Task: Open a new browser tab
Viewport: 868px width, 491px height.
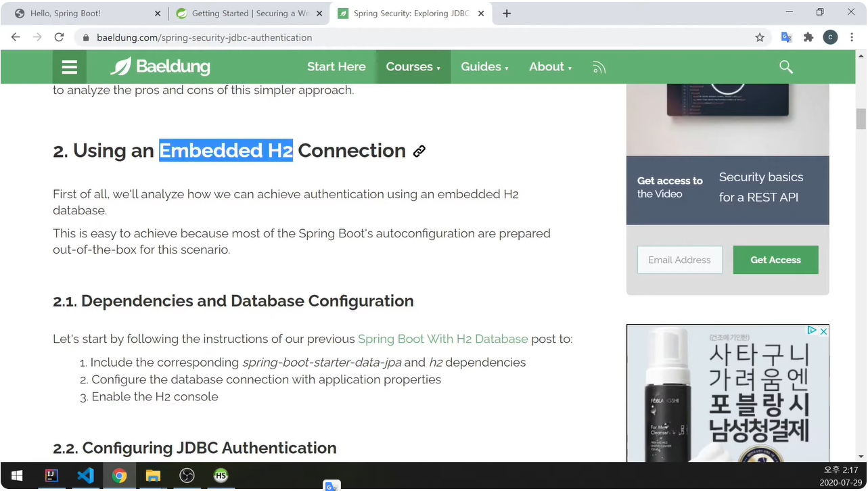Action: pos(507,14)
